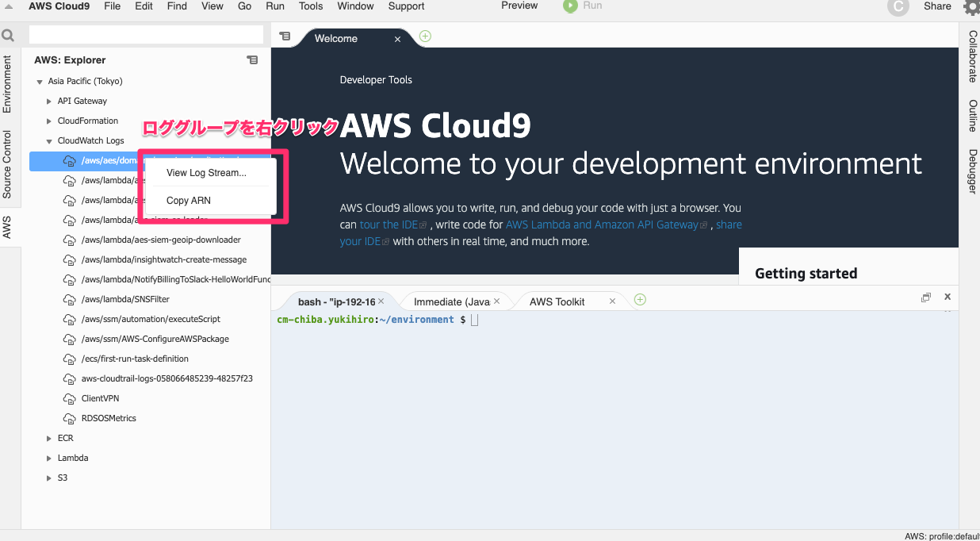Click the /aws/lambda/SNSFilter log group icon

pos(69,299)
